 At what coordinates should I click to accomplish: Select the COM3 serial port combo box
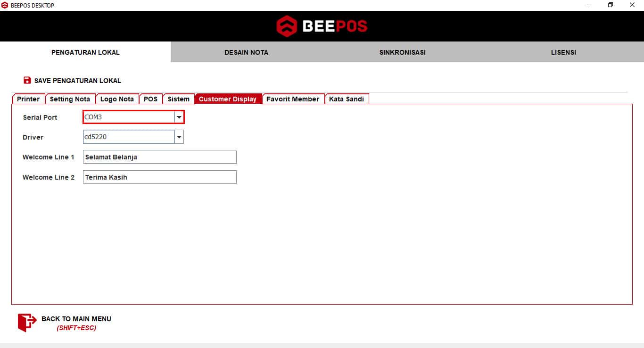[133, 117]
